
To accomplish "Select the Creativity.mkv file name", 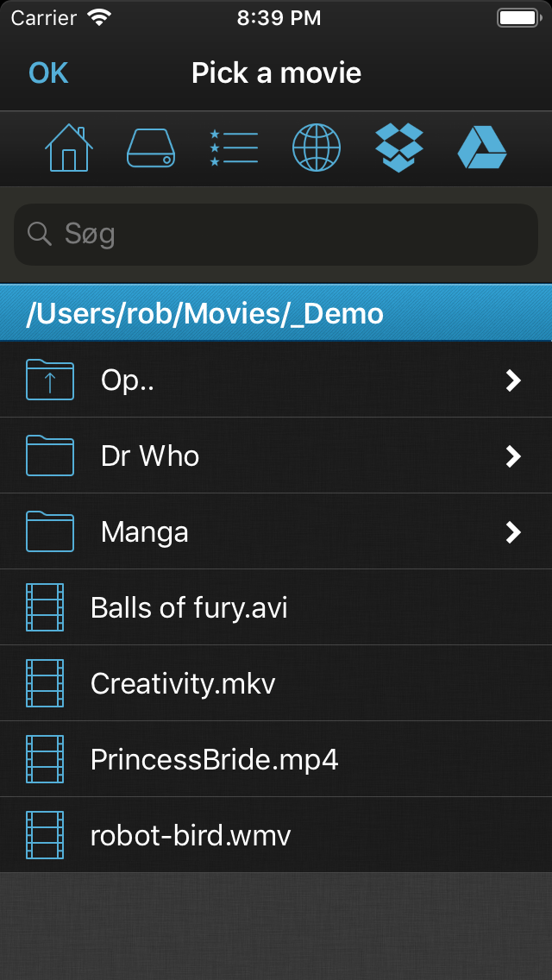I will coord(183,684).
